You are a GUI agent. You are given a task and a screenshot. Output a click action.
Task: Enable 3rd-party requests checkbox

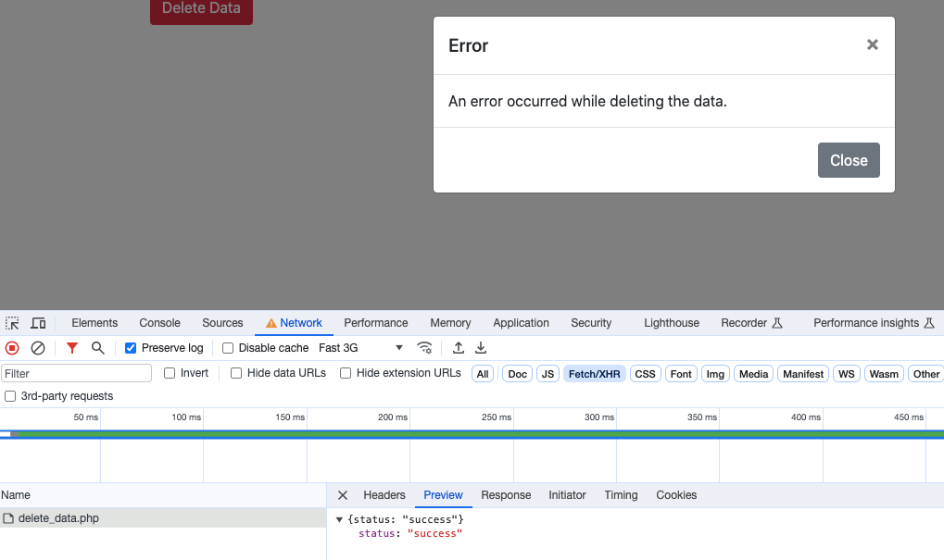click(x=10, y=396)
